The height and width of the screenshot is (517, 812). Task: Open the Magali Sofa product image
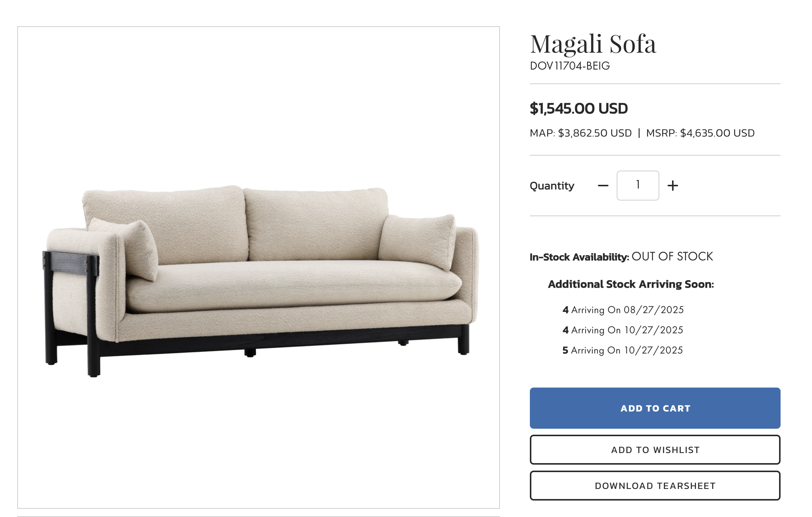click(259, 267)
